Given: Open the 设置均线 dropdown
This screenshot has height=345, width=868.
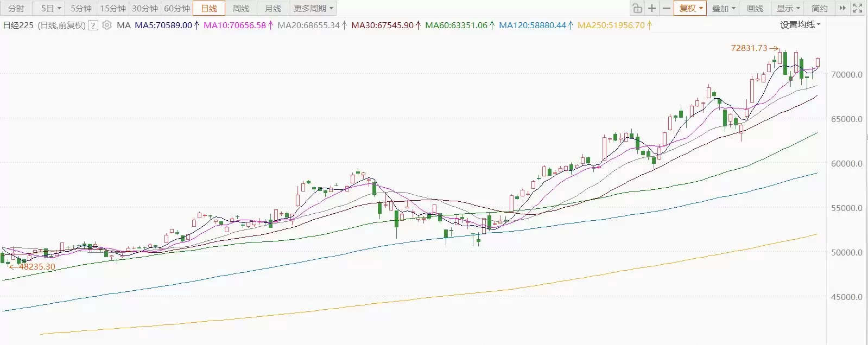Looking at the screenshot, I should point(800,25).
